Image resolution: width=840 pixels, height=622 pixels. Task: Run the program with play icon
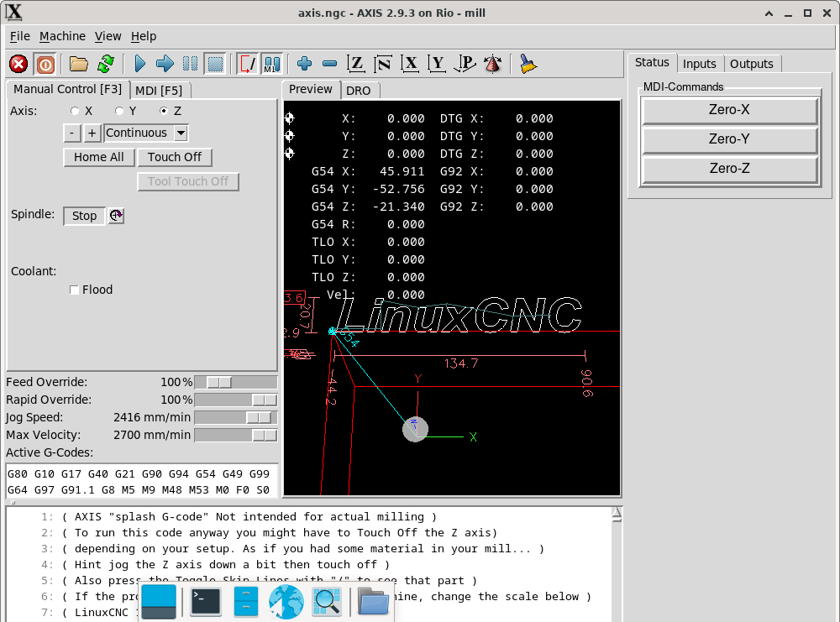[x=139, y=65]
